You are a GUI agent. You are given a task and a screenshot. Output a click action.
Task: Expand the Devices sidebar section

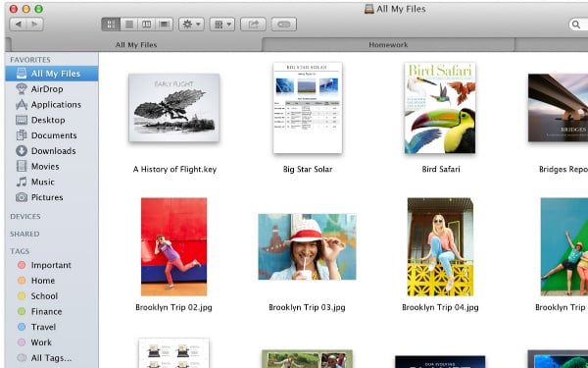[25, 216]
